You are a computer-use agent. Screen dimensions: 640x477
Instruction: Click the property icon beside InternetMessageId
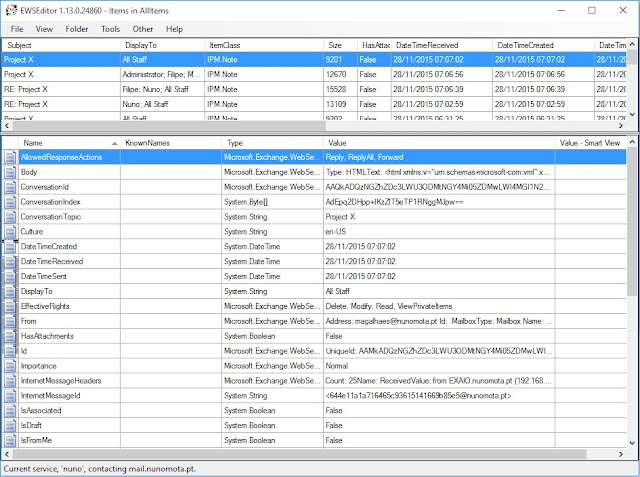pos(10,395)
